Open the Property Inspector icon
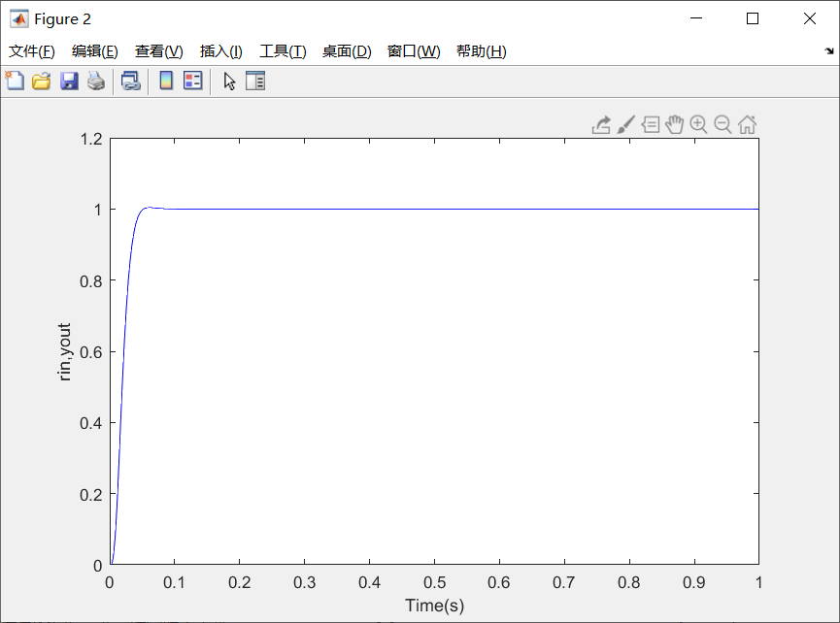Viewport: 840px width, 623px height. coord(254,81)
